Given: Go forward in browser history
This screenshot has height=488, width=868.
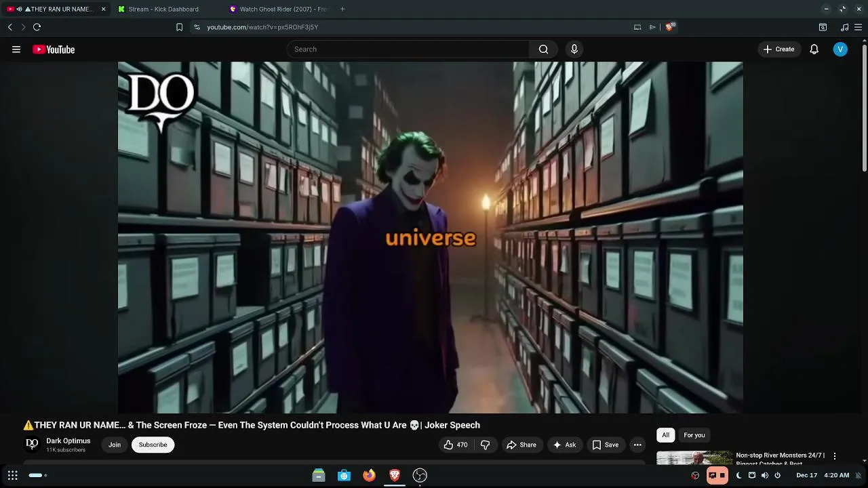Looking at the screenshot, I should click(x=23, y=27).
